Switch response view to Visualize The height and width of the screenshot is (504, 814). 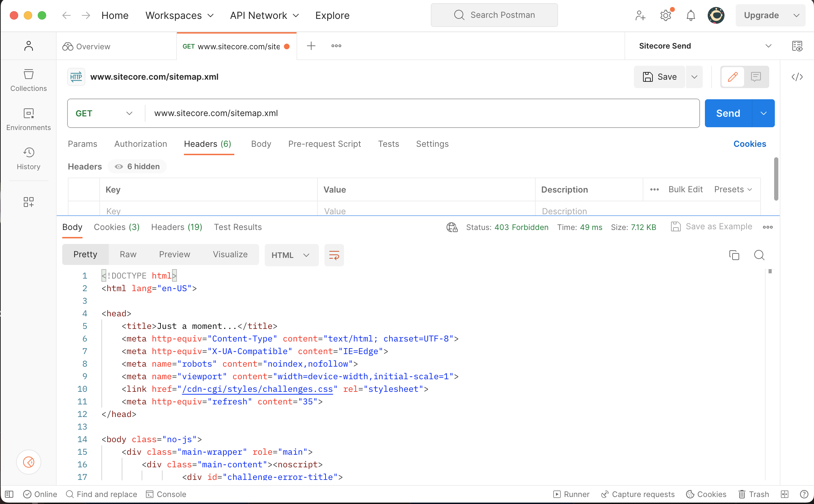tap(230, 254)
